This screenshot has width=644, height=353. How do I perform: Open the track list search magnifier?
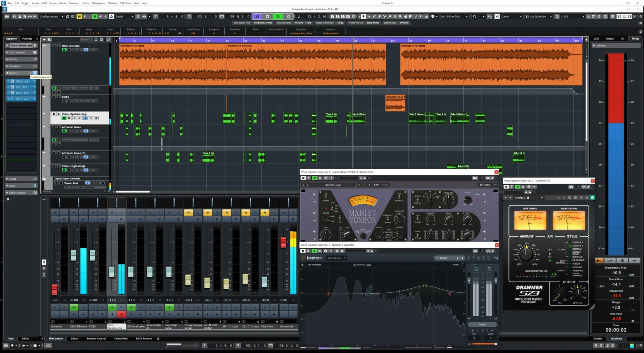pyautogui.click(x=108, y=40)
